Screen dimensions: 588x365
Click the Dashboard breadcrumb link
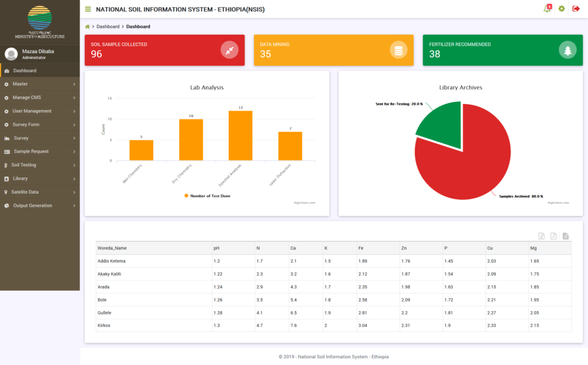tap(108, 27)
